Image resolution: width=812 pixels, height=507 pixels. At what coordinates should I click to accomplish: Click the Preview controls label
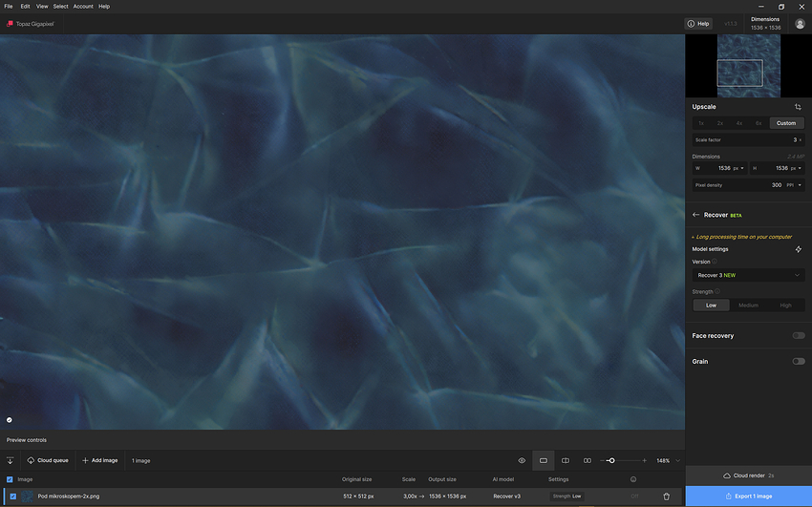27,440
